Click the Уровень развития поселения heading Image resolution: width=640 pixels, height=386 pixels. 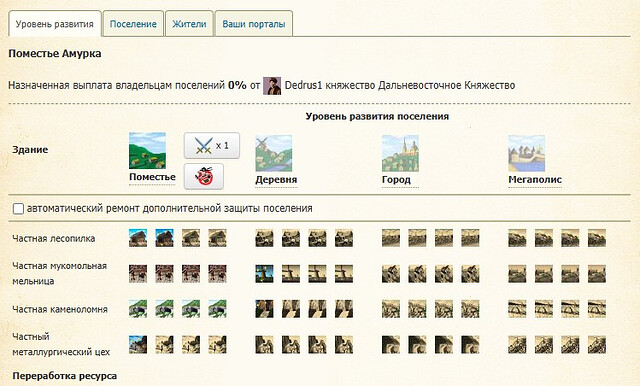[377, 116]
